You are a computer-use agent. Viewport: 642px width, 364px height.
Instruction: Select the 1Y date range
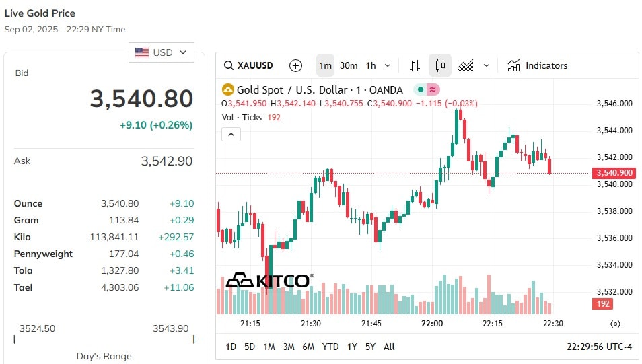[352, 347]
